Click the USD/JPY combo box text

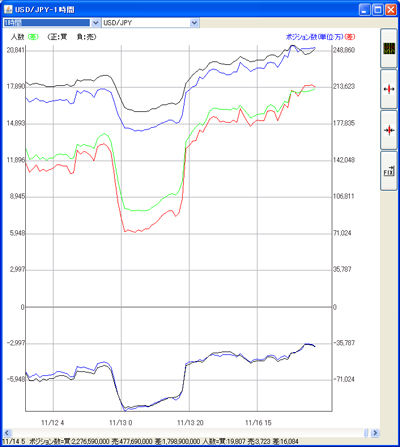[118, 23]
